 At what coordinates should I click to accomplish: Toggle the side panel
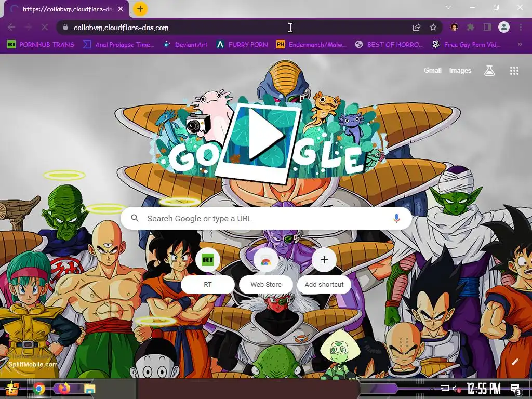point(487,27)
